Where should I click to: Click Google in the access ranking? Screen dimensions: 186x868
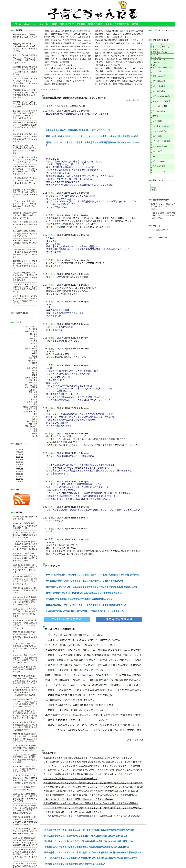[156, 62]
